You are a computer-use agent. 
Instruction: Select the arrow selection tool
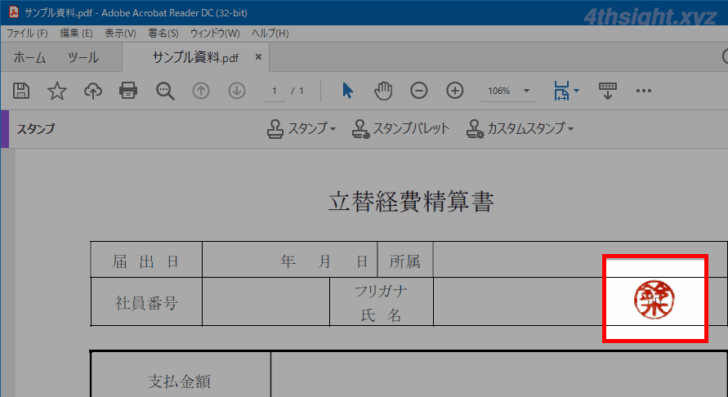[x=347, y=91]
